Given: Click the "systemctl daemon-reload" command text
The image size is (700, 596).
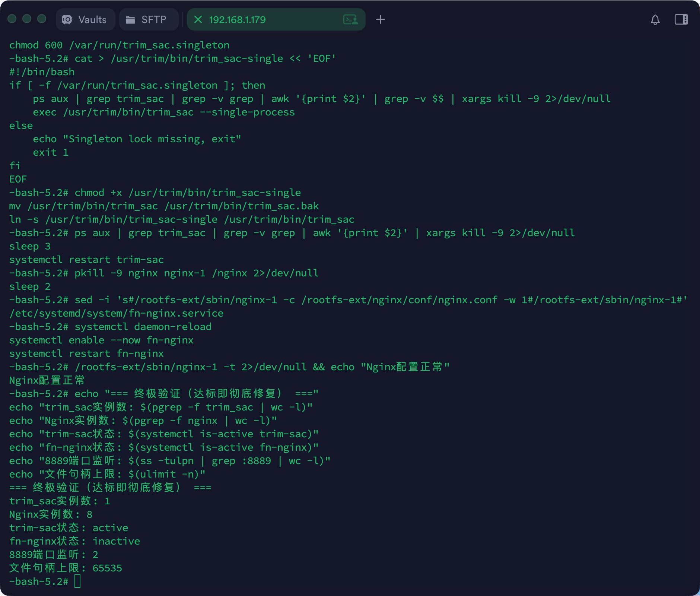Looking at the screenshot, I should click(143, 327).
